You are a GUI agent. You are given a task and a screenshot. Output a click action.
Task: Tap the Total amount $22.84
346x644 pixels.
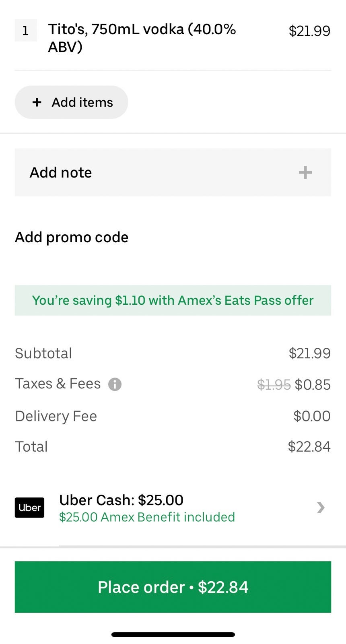click(x=309, y=446)
